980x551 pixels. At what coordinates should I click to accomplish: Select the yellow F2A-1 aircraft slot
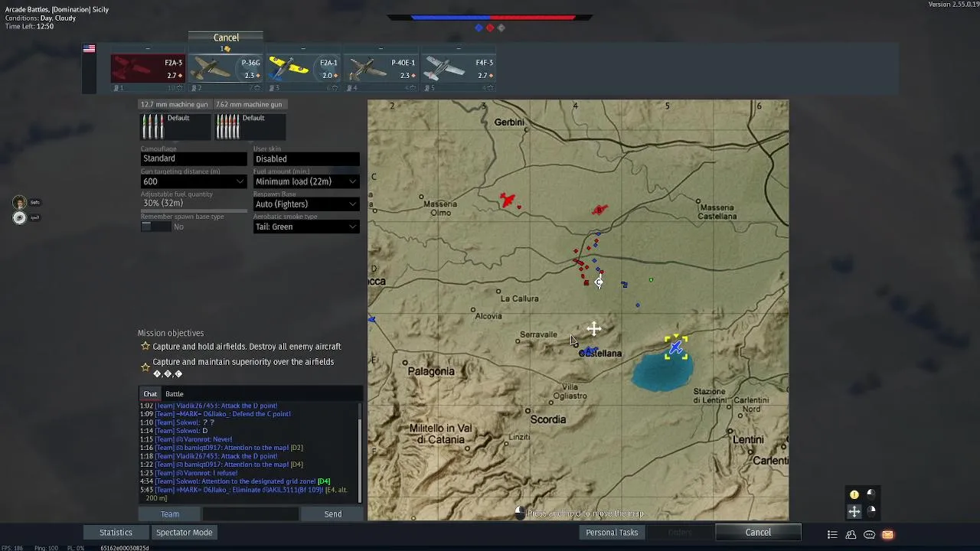pos(303,69)
